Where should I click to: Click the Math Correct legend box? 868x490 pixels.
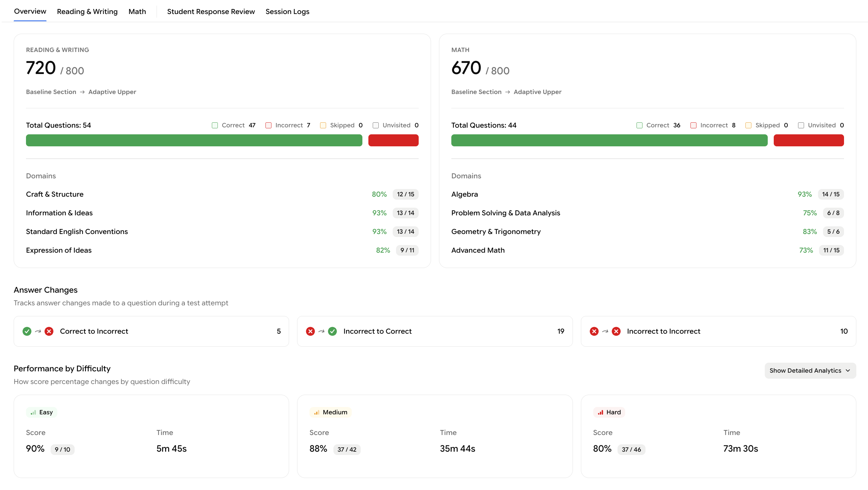coord(640,125)
